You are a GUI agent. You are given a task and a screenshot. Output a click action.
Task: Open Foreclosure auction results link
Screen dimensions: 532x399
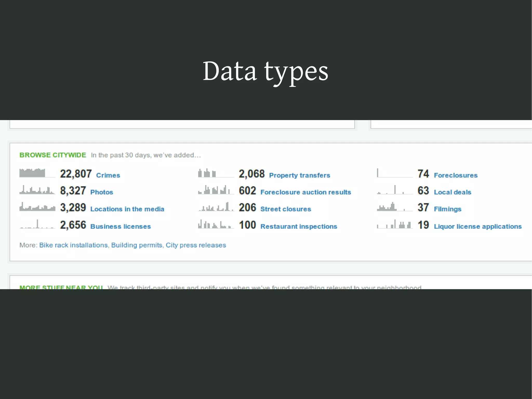click(305, 192)
